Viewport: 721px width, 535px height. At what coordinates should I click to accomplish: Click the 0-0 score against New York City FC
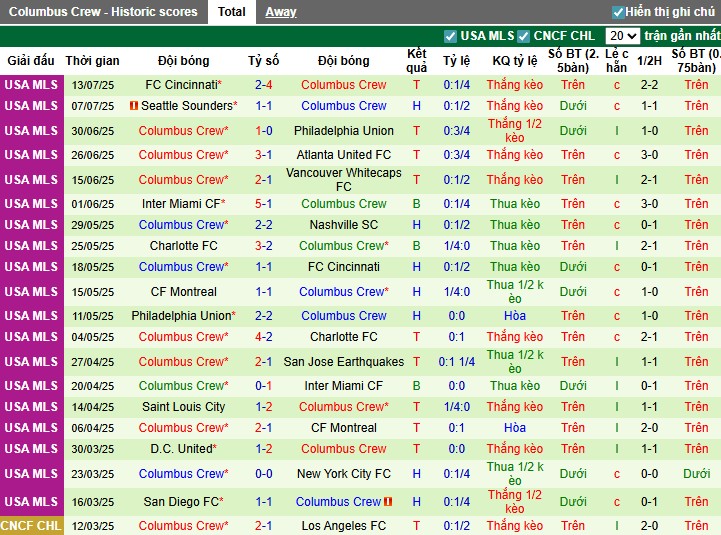(263, 473)
